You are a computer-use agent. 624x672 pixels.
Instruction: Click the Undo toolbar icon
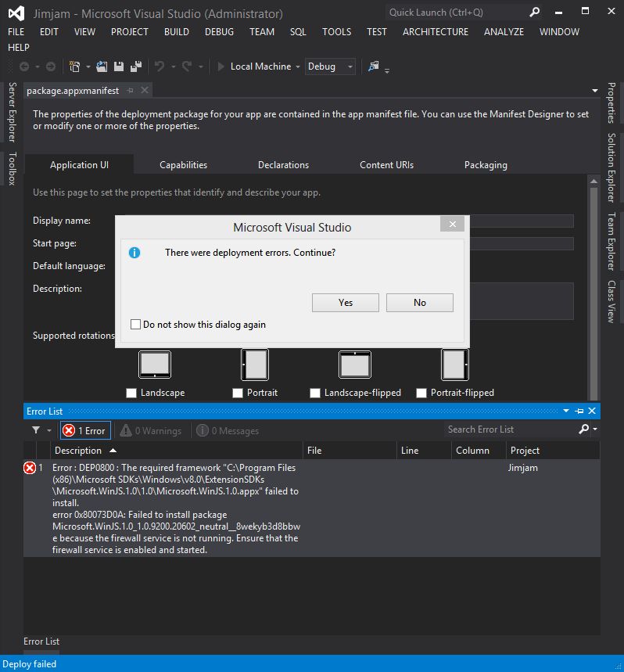(160, 66)
